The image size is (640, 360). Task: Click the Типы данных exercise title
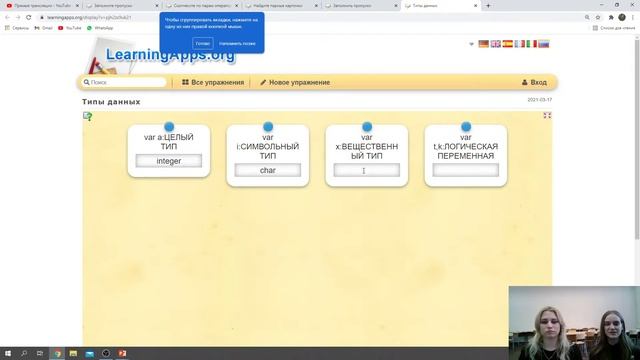tap(111, 102)
